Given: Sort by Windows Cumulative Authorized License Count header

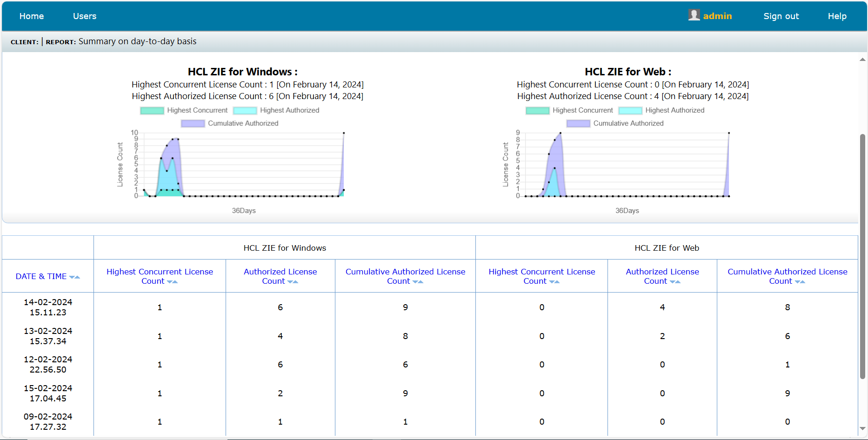Looking at the screenshot, I should point(405,276).
